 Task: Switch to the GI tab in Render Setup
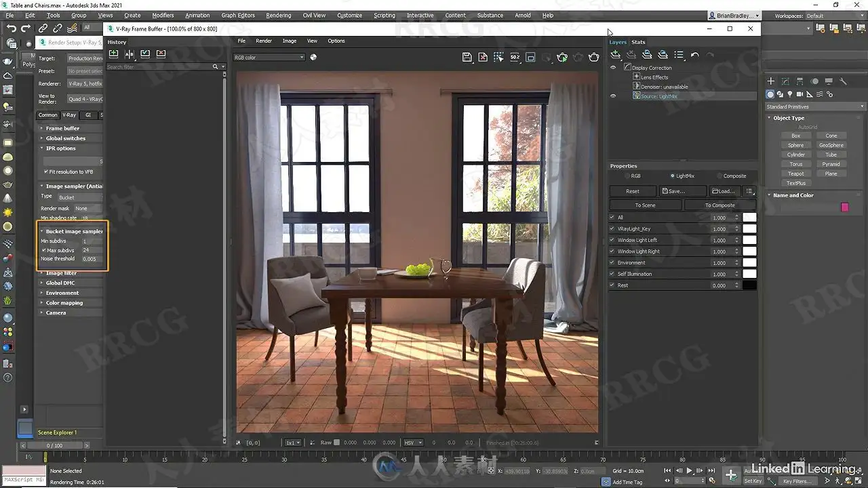[x=88, y=115]
